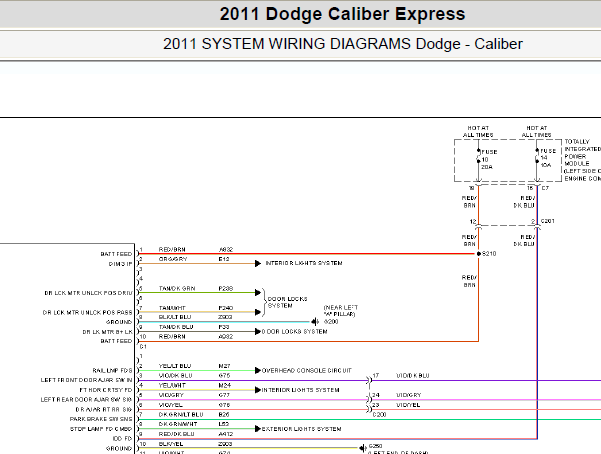Click the "STOP LAMP FD CMBD" pin label
The image size is (601, 454).
[101, 429]
